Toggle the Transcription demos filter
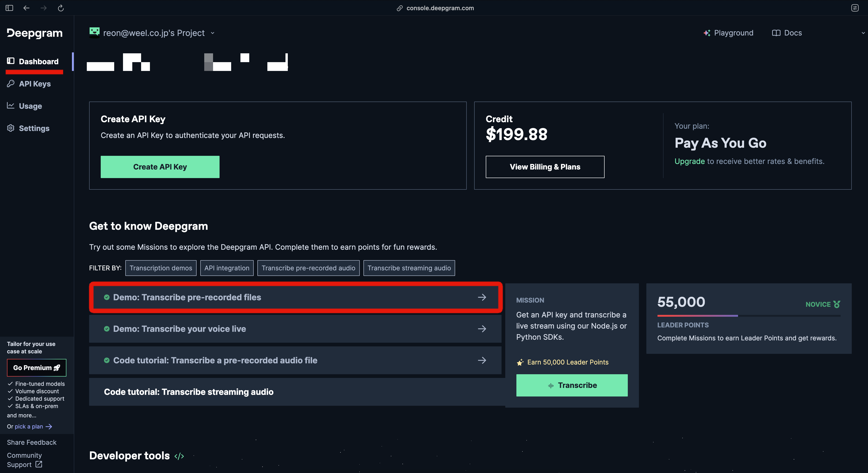Viewport: 868px width, 473px height. tap(161, 268)
